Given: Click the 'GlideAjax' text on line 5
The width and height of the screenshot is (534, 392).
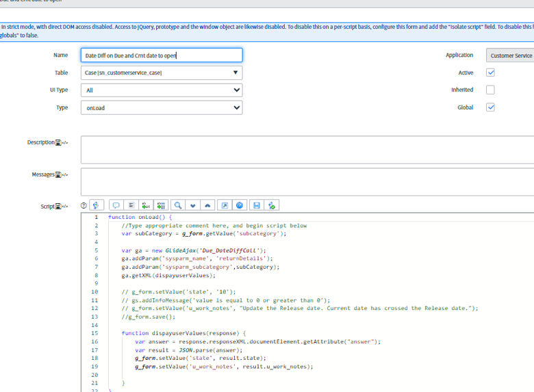Looking at the screenshot, I should tap(181, 250).
